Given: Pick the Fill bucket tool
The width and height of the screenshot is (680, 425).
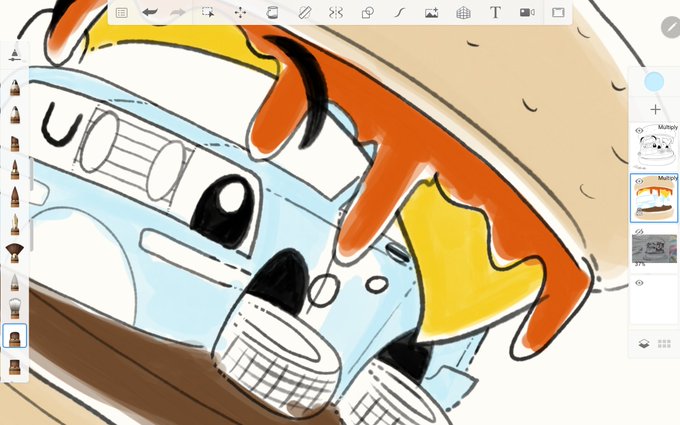Looking at the screenshot, I should [x=272, y=13].
